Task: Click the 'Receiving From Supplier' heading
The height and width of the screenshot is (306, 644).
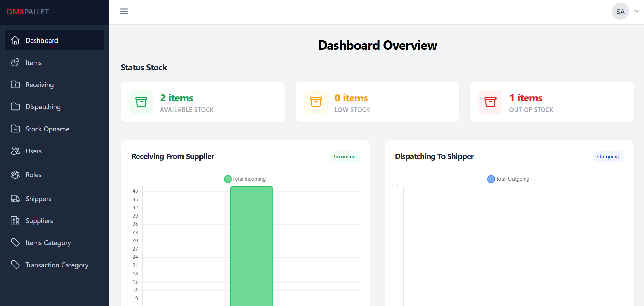Action: [x=173, y=156]
